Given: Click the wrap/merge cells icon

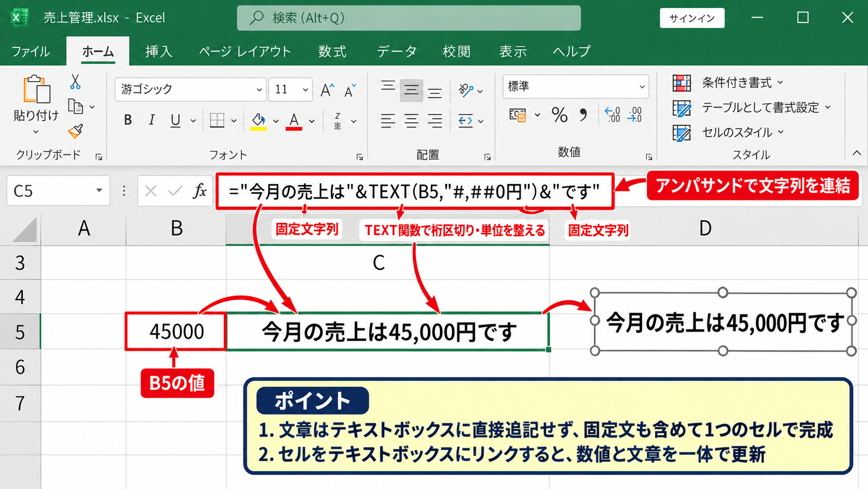Looking at the screenshot, I should point(466,121).
